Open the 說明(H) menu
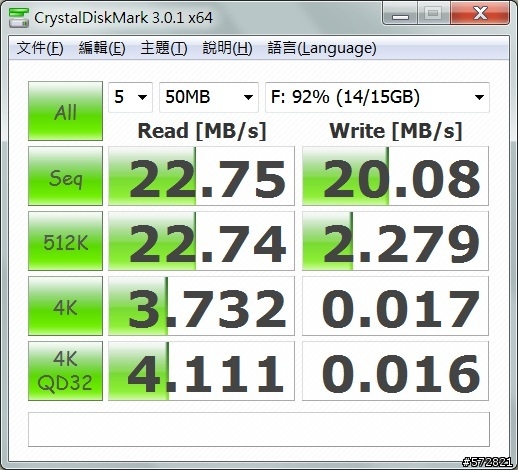The height and width of the screenshot is (470, 519). point(227,48)
